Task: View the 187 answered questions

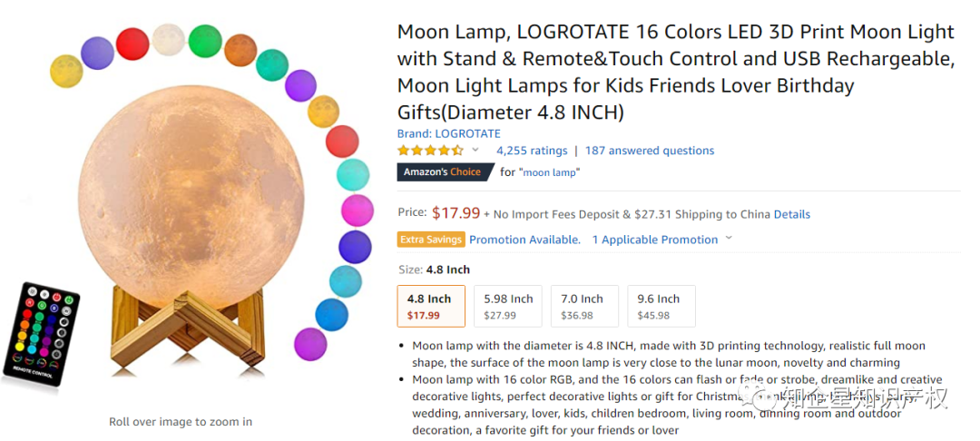Action: click(x=650, y=151)
